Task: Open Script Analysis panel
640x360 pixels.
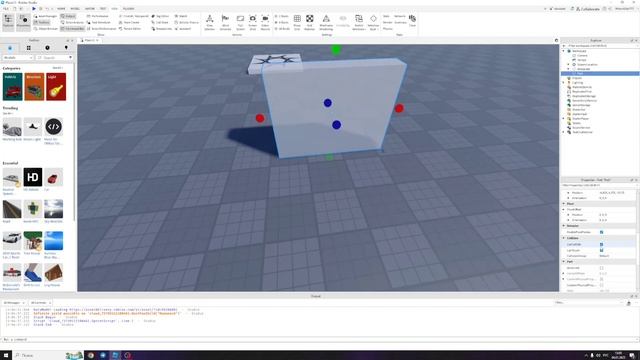Action: (x=72, y=22)
